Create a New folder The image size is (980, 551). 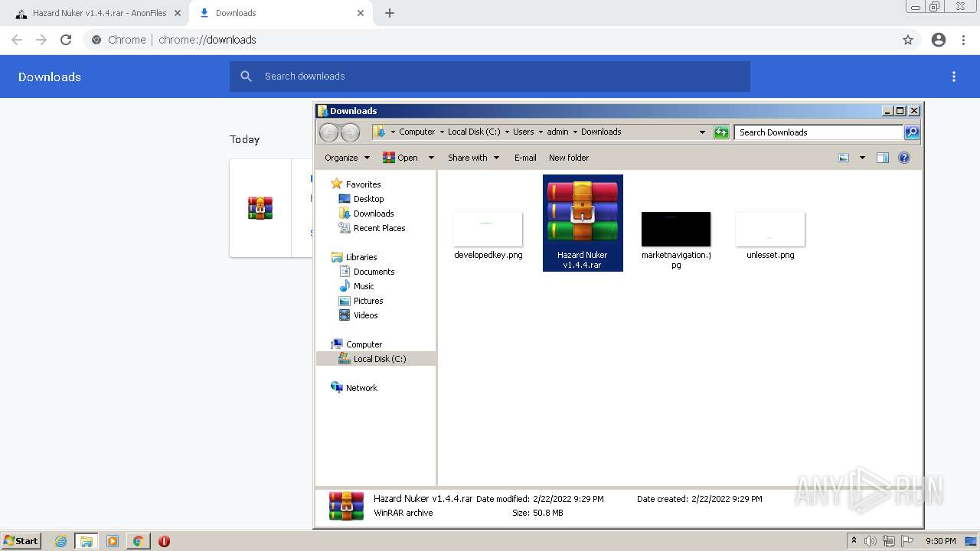(569, 158)
